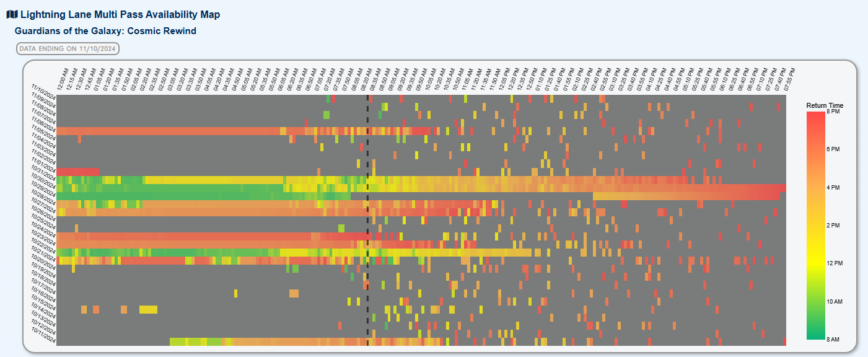Click the map icon beside the title
The width and height of the screenshot is (868, 357).
coord(12,14)
